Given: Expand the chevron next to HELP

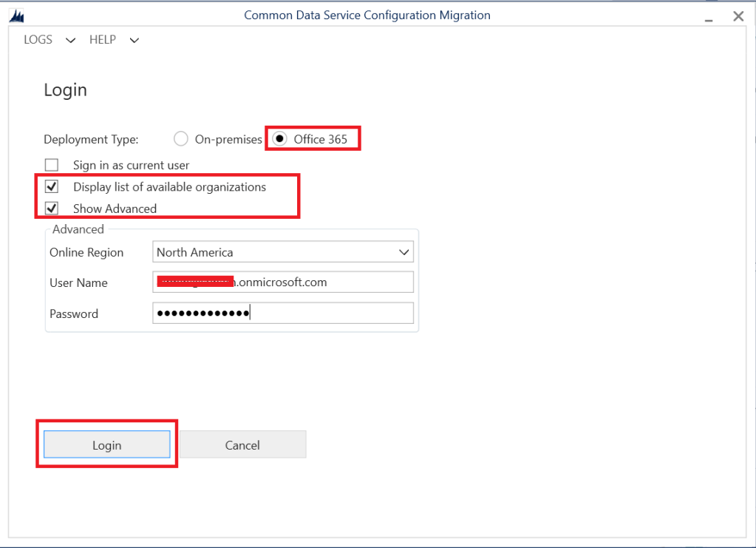Looking at the screenshot, I should click(134, 41).
